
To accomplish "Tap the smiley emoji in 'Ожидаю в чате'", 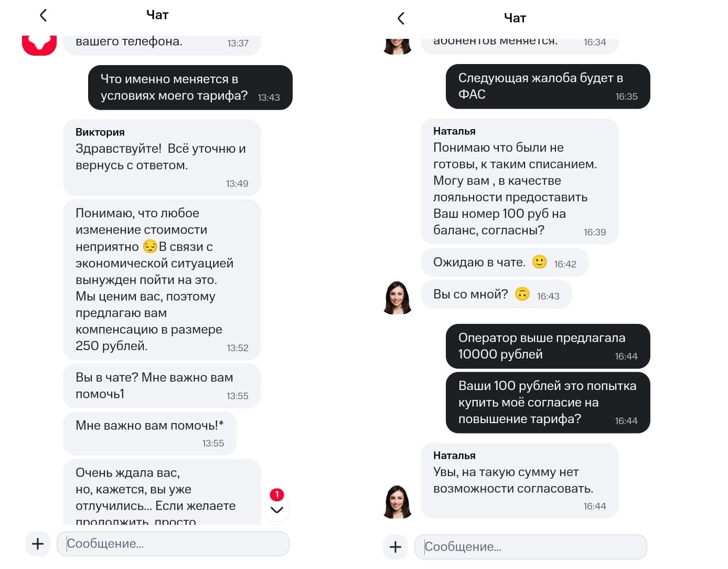I will (x=539, y=261).
